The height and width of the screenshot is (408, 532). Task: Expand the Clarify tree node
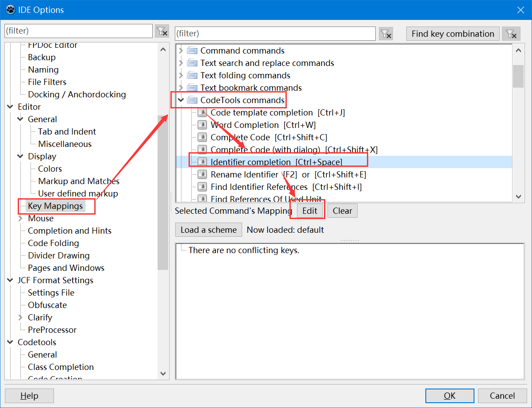tap(20, 318)
